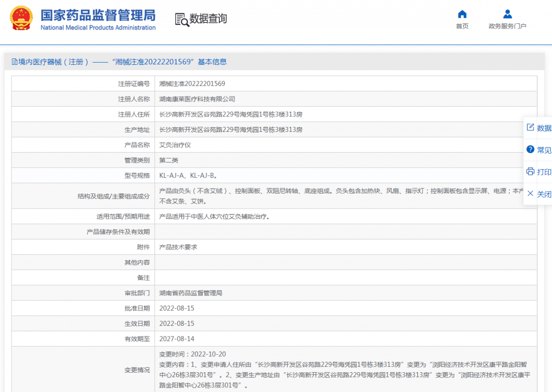The image size is (552, 392).
Task: Select registrant name 湖南康莱医疗科技有限公司
Action: (197, 99)
